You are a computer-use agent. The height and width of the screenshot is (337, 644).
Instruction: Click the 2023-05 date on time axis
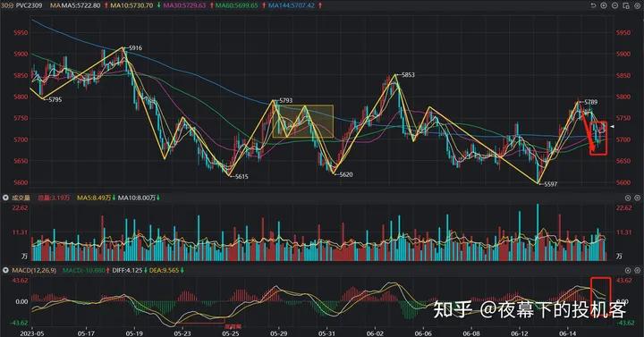(x=31, y=333)
